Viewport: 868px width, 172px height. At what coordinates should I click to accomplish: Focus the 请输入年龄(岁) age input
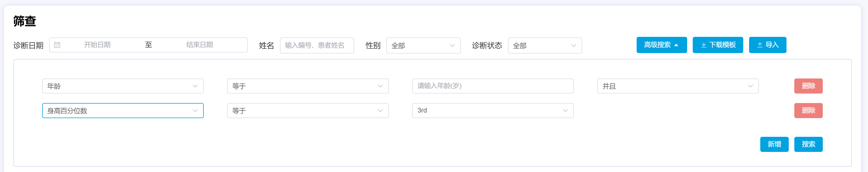coord(493,86)
